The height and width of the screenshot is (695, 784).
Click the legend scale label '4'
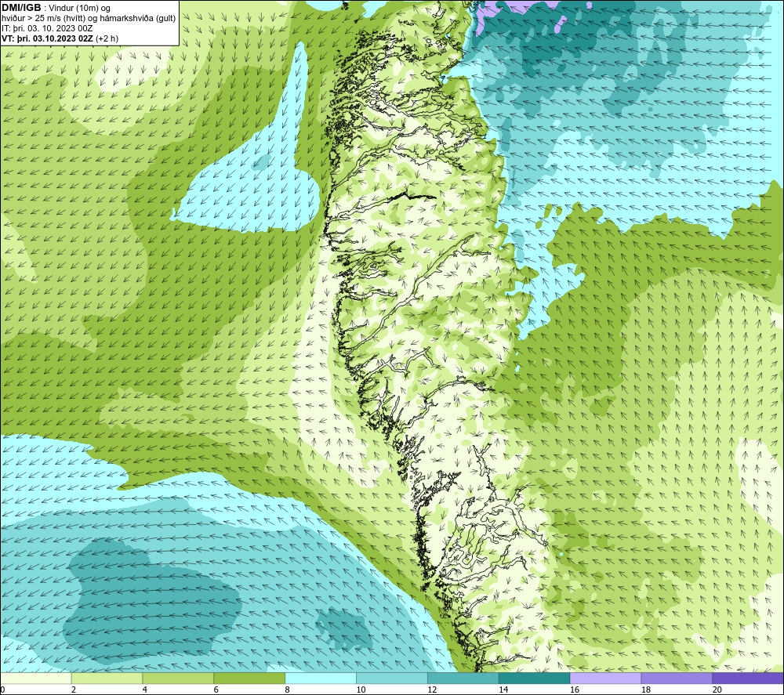pos(145,690)
